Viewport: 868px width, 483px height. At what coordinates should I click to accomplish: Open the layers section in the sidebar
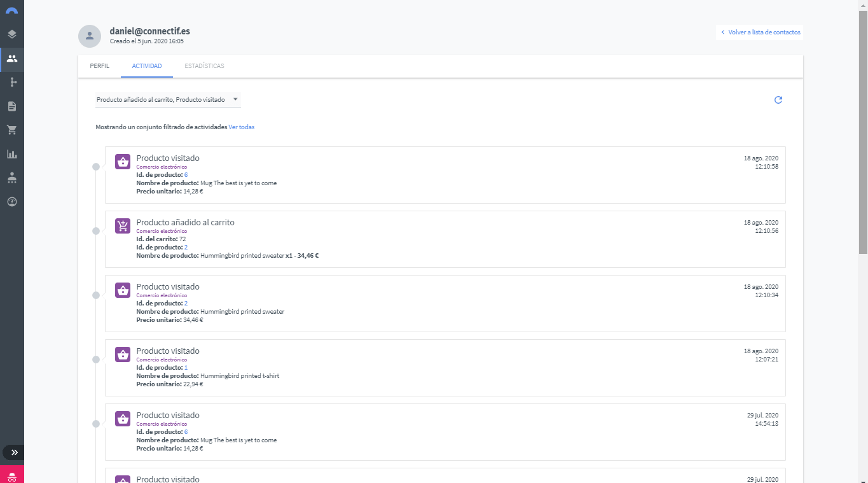click(x=12, y=34)
